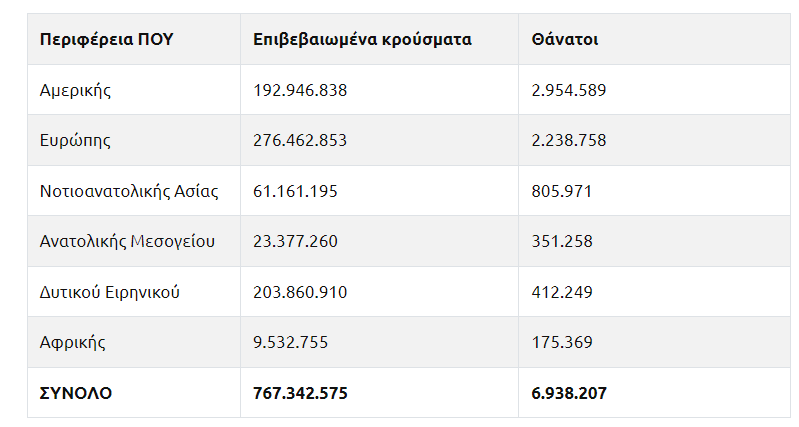Select the Δυτικού Ειρηνικού region cell
Screen dimensions: 799x427
(x=110, y=292)
